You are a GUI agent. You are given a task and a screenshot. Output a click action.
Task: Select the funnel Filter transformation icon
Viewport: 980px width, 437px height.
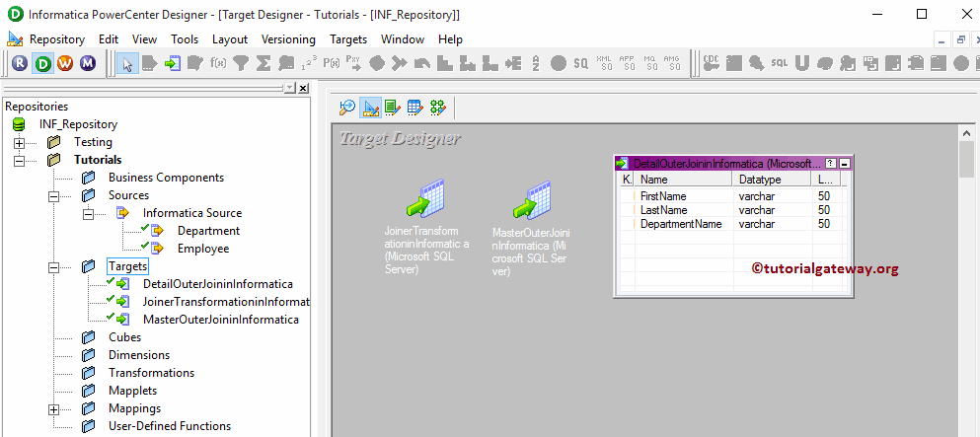(241, 63)
